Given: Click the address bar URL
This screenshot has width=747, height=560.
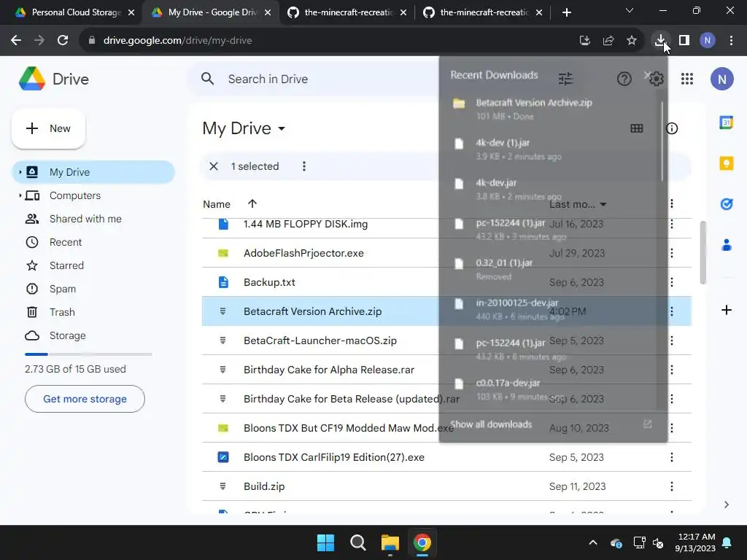Looking at the screenshot, I should [x=178, y=41].
